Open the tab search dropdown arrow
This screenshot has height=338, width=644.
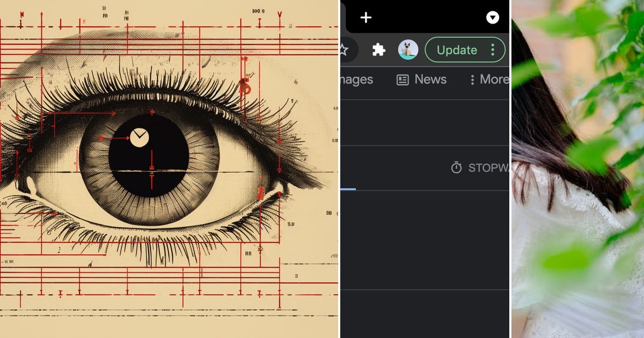click(x=493, y=18)
